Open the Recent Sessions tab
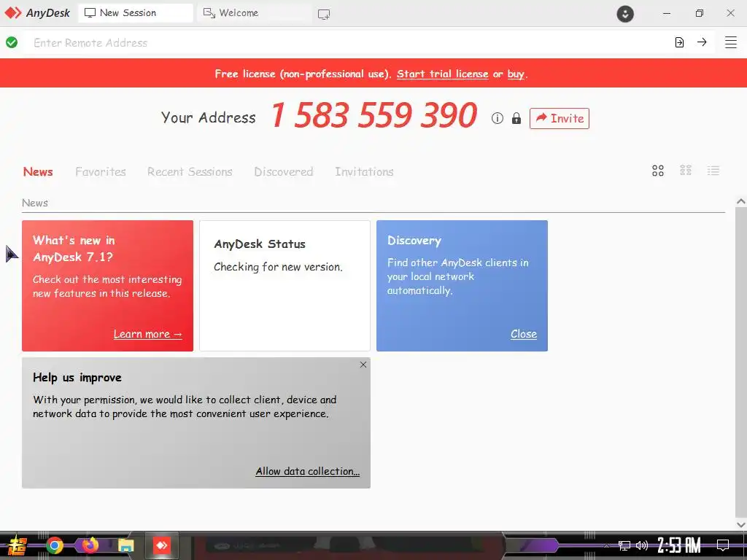The image size is (747, 560). [x=190, y=171]
